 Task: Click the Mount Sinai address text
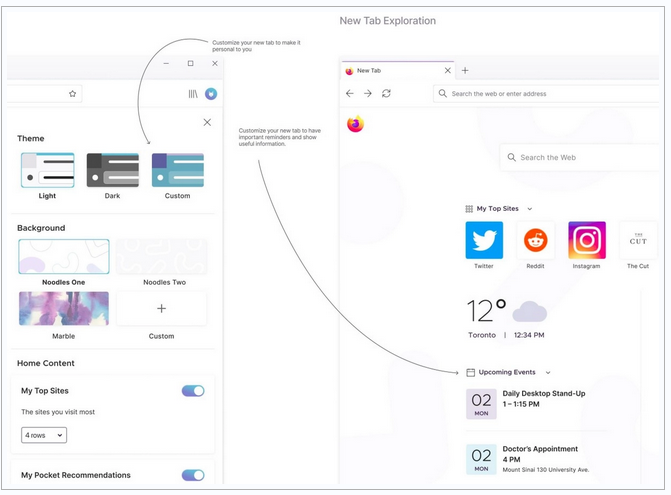(546, 470)
